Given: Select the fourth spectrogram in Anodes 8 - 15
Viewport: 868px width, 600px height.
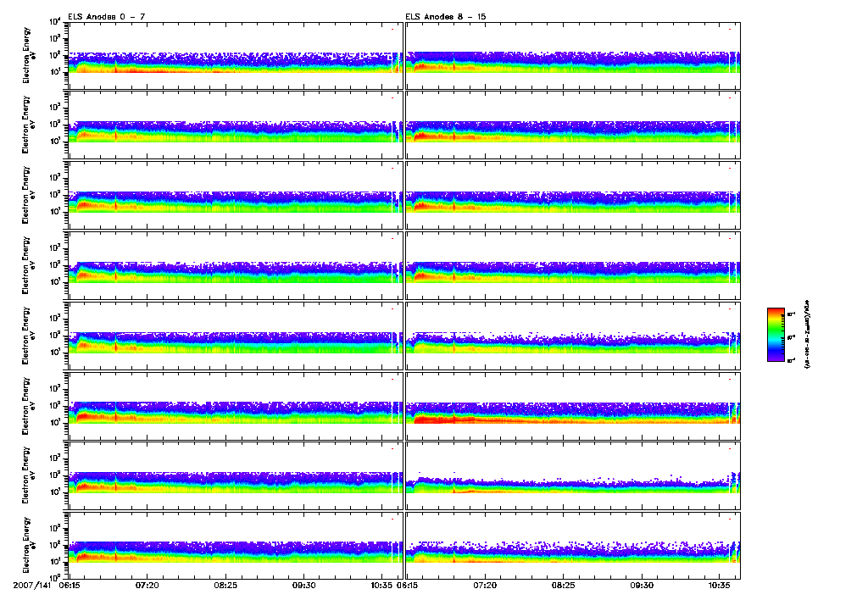Looking at the screenshot, I should [x=573, y=266].
